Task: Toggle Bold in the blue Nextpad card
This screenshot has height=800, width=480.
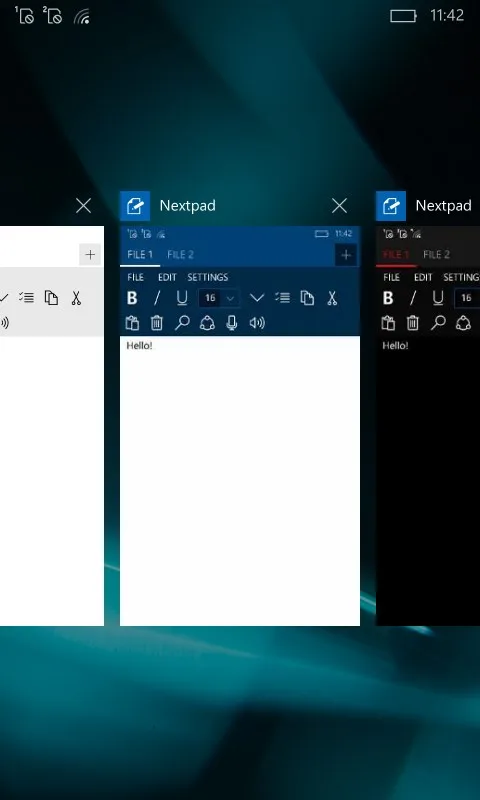Action: click(132, 298)
